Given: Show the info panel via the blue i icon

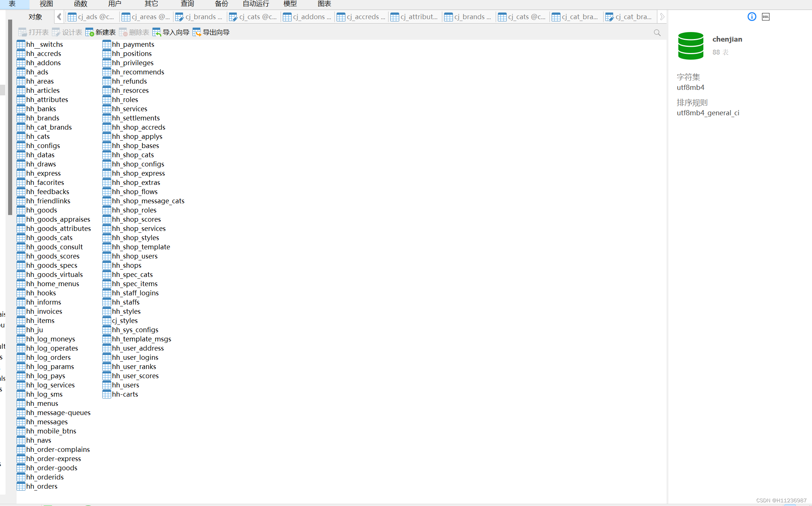Looking at the screenshot, I should 752,17.
